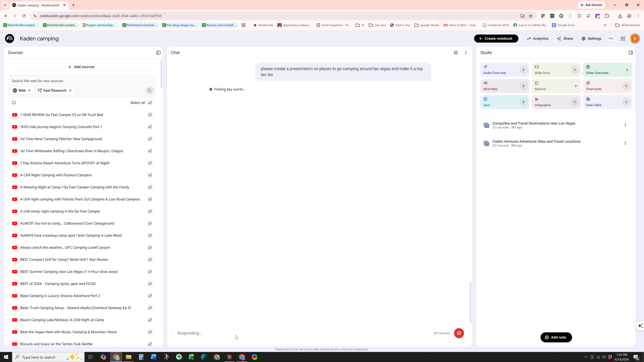Click Ask Gemini button
The width and height of the screenshot is (644, 362).
click(x=591, y=5)
